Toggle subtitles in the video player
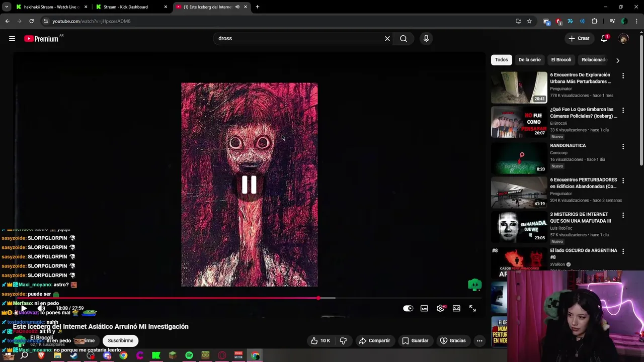Viewport: 644px width, 362px height. 424,308
